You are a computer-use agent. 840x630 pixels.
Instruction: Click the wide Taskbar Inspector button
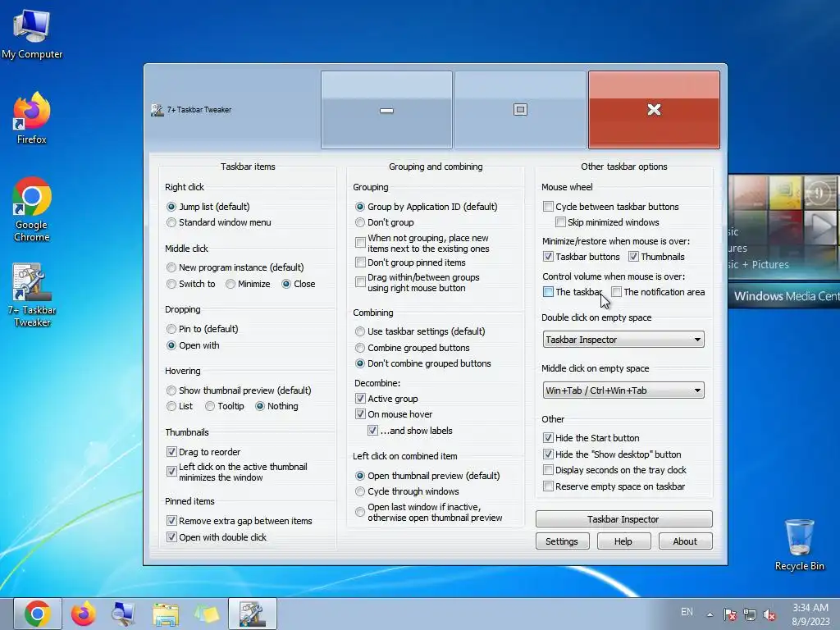623,519
